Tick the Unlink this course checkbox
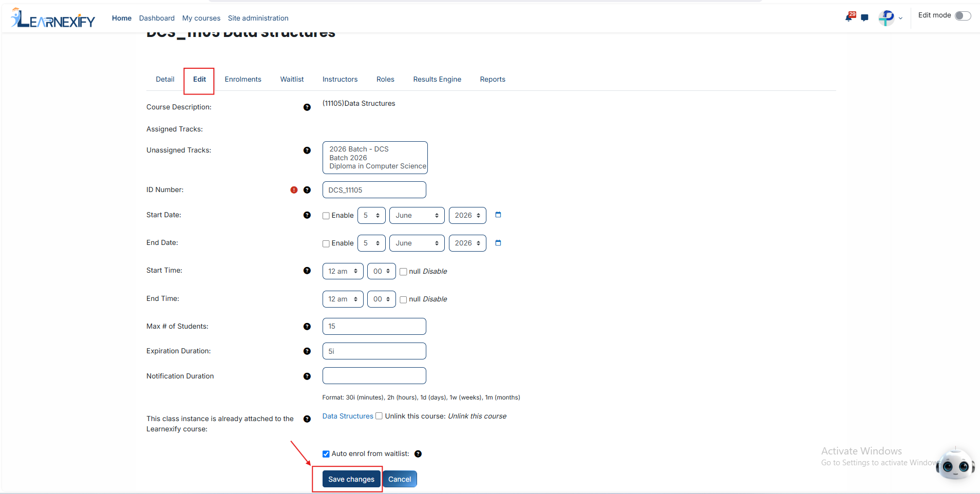The width and height of the screenshot is (980, 494). point(379,416)
